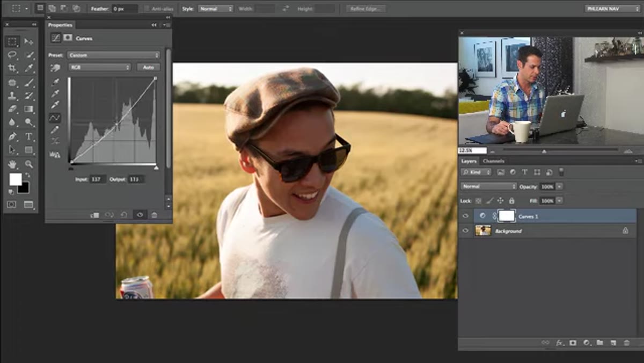
Task: Select the Move tool
Action: point(29,41)
